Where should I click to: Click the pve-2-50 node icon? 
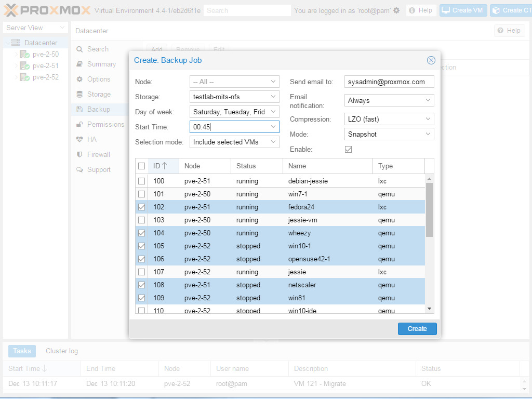click(x=24, y=54)
